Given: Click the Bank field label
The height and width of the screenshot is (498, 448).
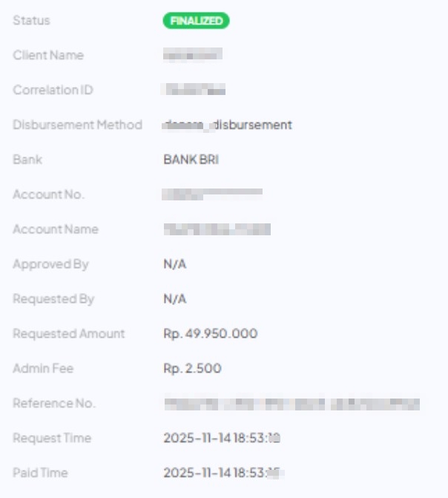Looking at the screenshot, I should tap(27, 160).
